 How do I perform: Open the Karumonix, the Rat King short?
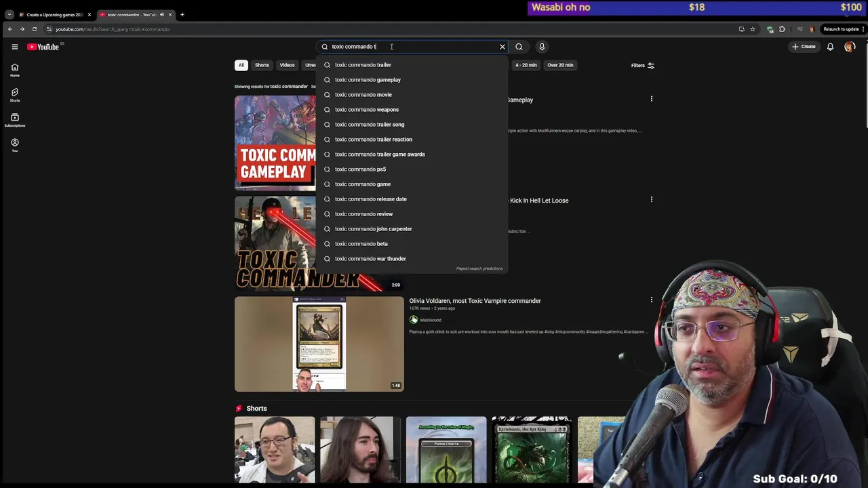[x=532, y=450]
